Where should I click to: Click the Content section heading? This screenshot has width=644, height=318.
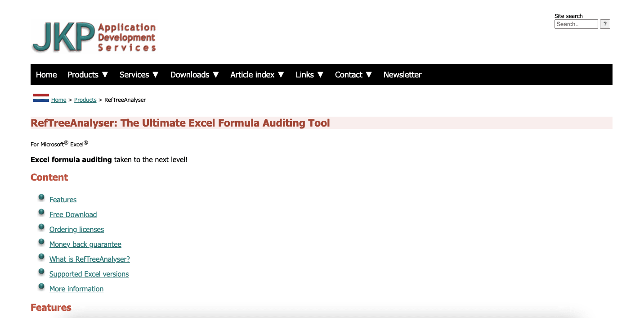49,177
